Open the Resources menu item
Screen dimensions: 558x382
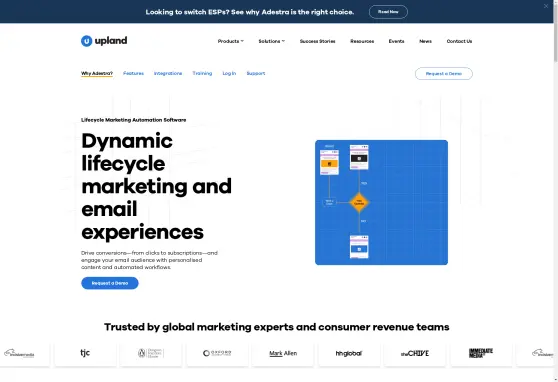362,41
